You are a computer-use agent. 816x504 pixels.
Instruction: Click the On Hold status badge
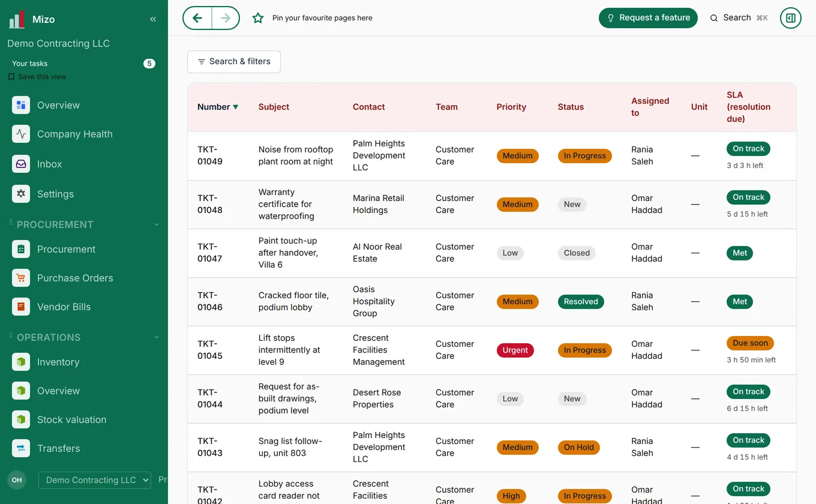579,448
